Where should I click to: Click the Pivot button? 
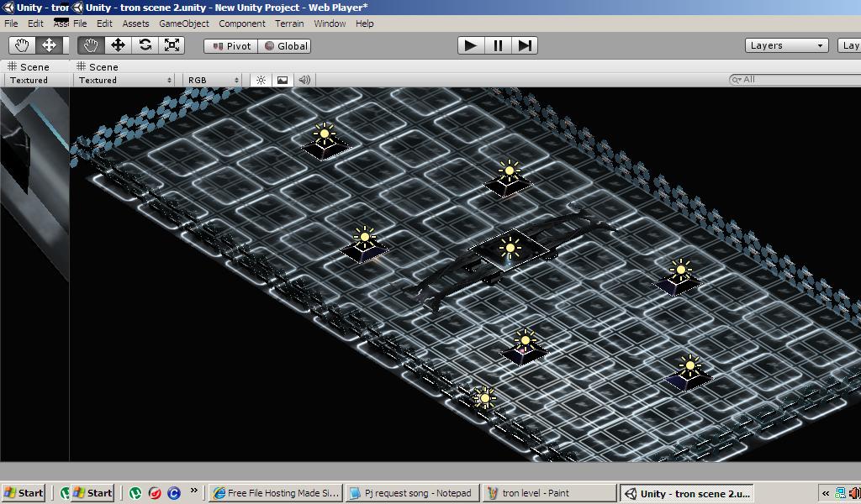[231, 46]
